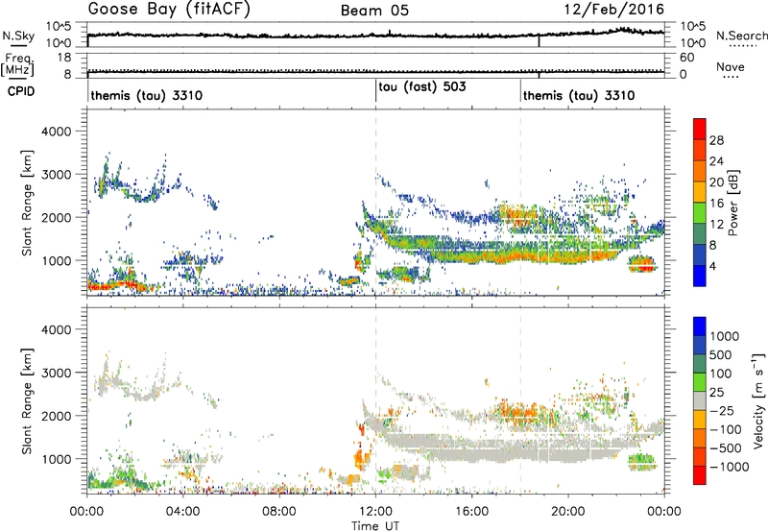Click the 'Time UT' axis label
This screenshot has height=532, width=768.
(375, 526)
